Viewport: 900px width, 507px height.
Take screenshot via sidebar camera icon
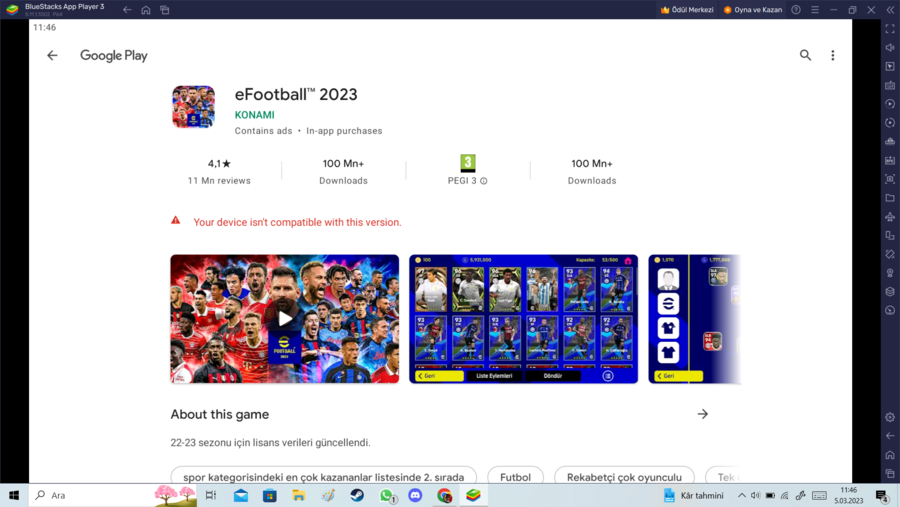[890, 179]
